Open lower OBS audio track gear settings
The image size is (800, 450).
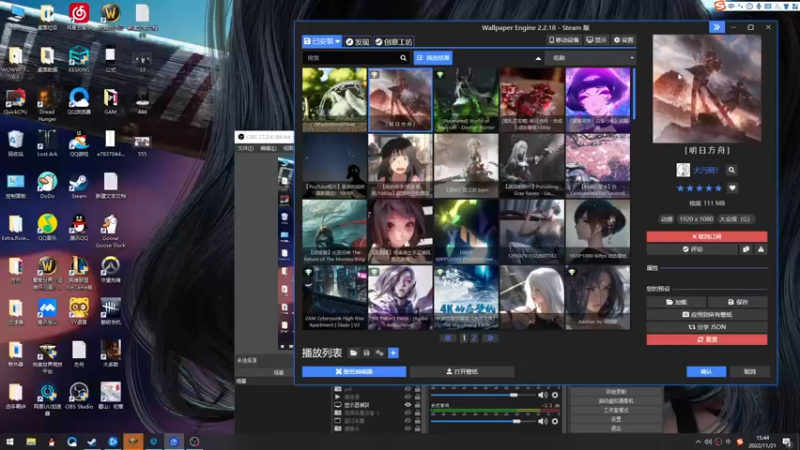click(555, 421)
